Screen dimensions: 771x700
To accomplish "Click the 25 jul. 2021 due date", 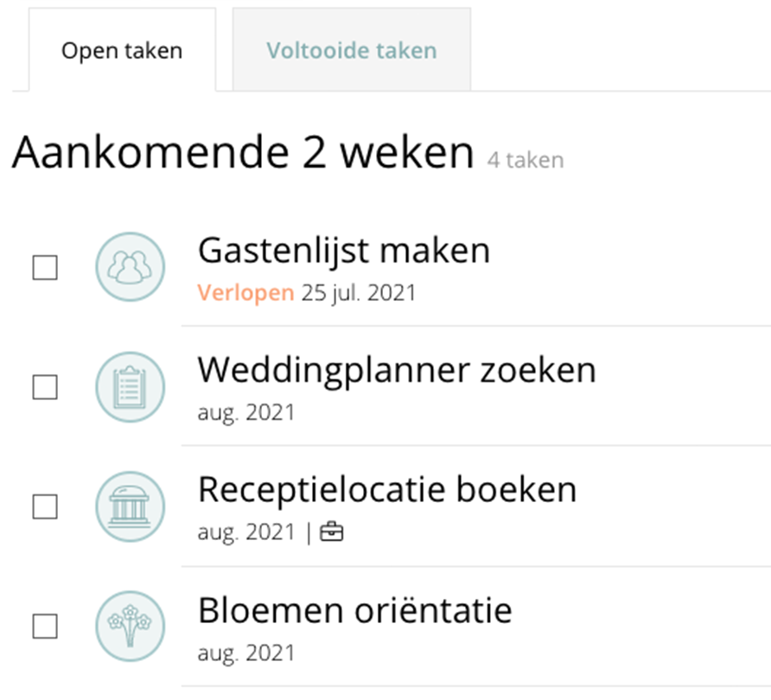I will (358, 293).
